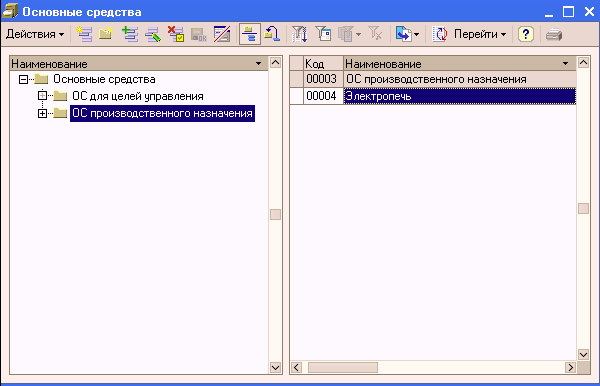Click the printer icon in toolbar
This screenshot has width=600, height=386.
554,34
